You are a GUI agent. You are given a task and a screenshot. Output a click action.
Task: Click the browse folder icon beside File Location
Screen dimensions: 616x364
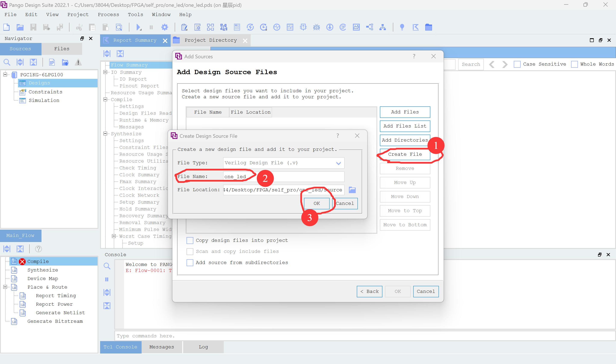coord(352,190)
